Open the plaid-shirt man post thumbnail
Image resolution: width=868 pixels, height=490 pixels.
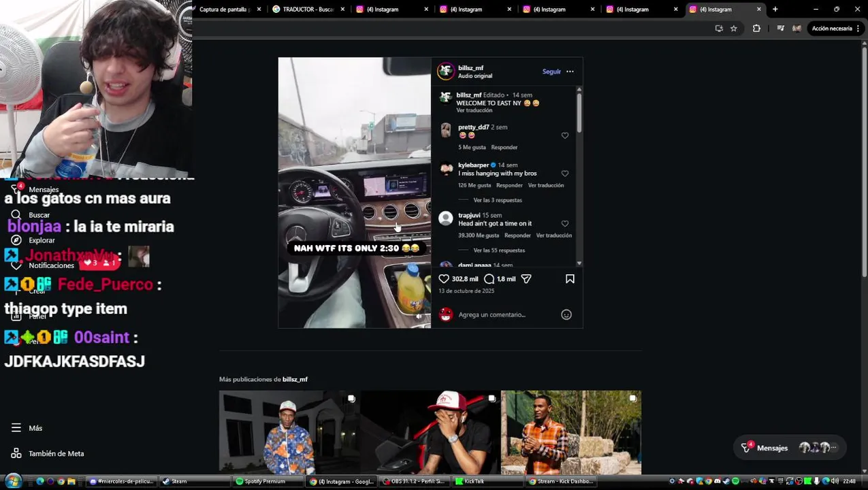click(571, 432)
